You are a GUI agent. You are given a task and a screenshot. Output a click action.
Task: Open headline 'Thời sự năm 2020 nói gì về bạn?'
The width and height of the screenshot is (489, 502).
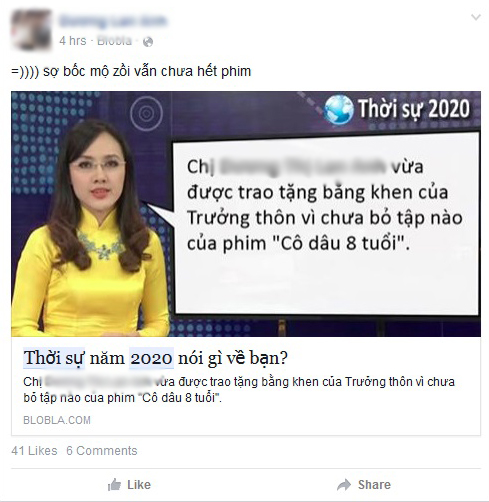tap(155, 358)
